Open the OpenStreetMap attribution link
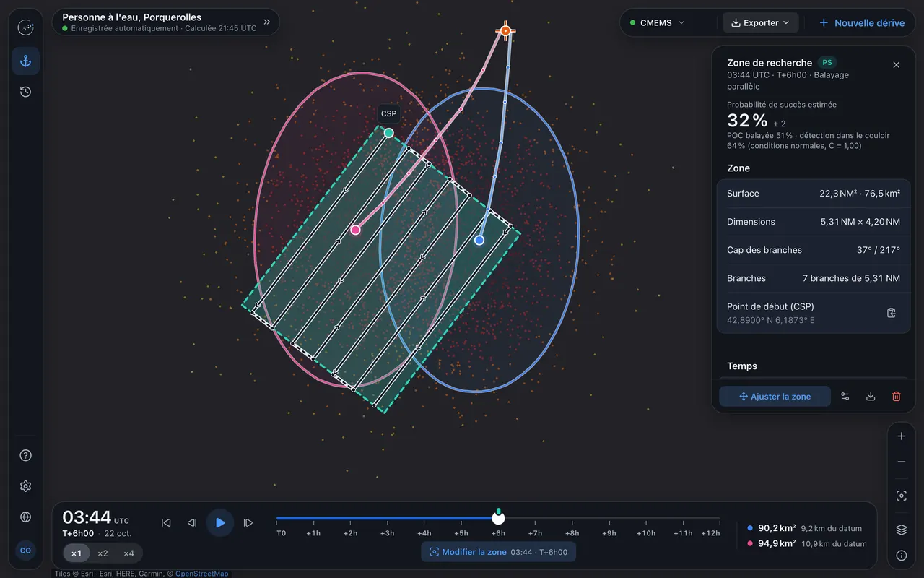Viewport: 924px width, 578px height. (x=201, y=574)
